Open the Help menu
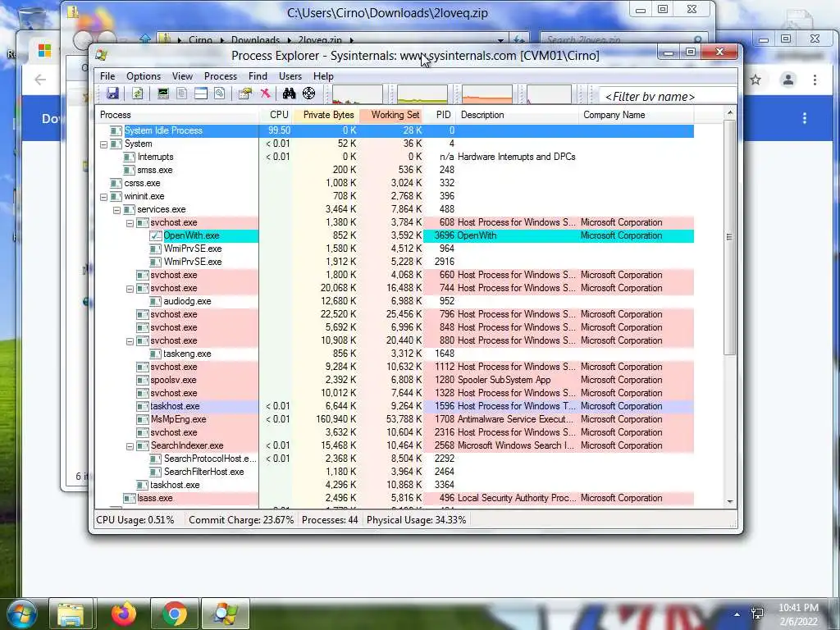The height and width of the screenshot is (630, 840). coord(323,76)
